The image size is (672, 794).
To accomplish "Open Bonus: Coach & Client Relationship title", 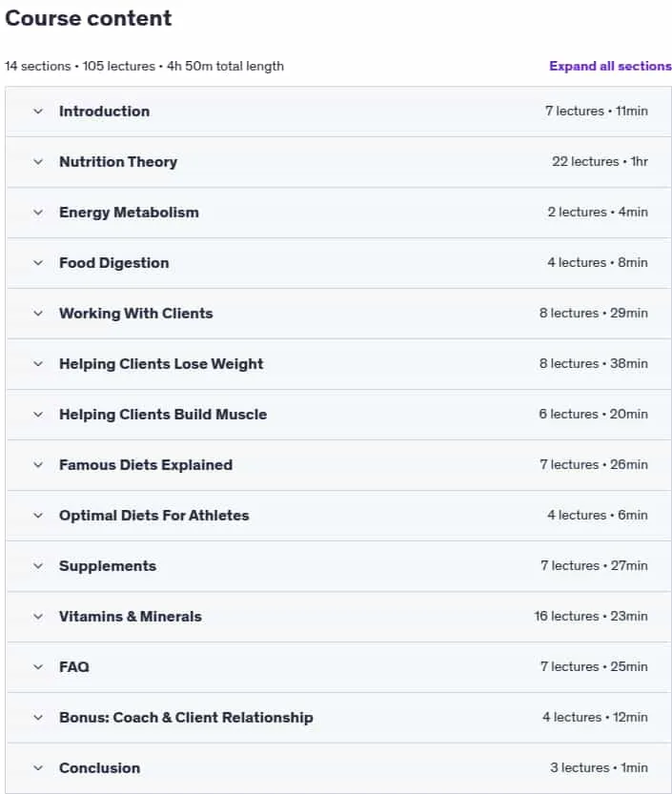I will [x=186, y=718].
